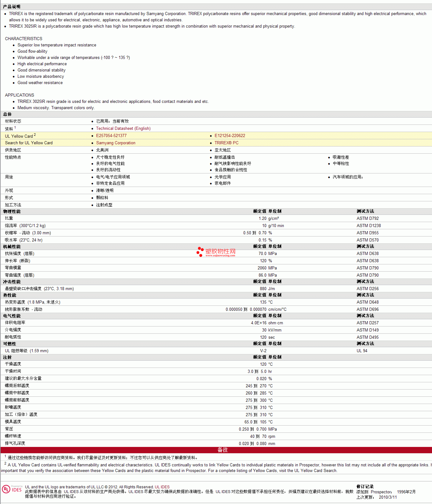Click the 上次更新 2010/3/11 date
This screenshot has width=432, height=504.
377,497
